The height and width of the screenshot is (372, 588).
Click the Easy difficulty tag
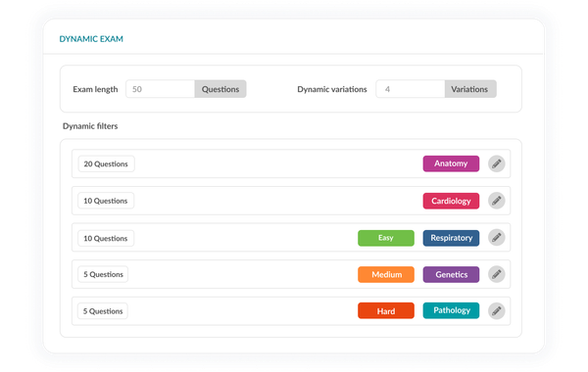[386, 238]
